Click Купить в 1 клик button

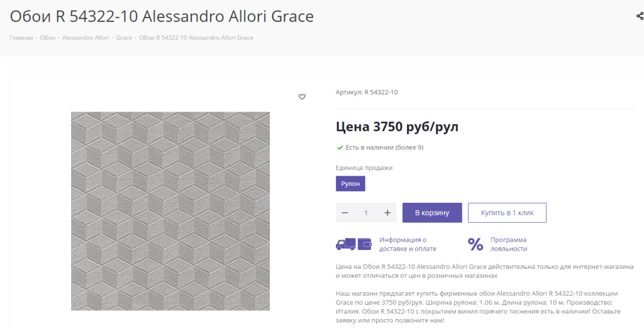[x=508, y=213]
